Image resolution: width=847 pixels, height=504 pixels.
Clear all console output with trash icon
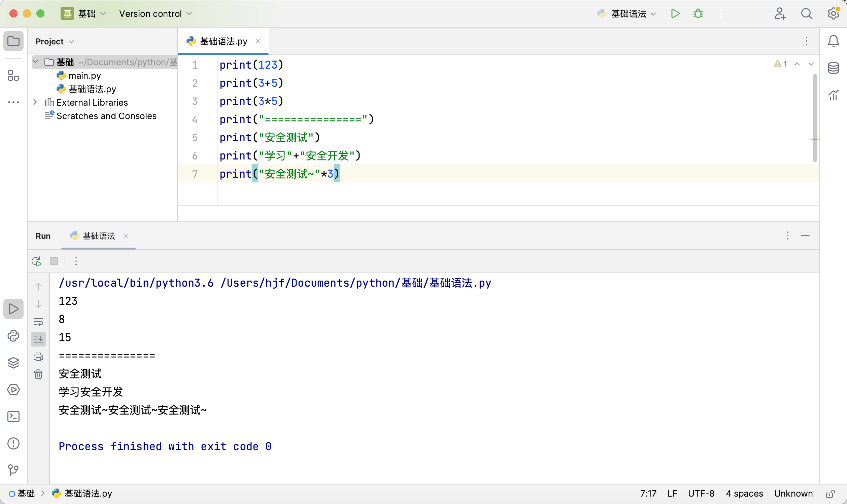coord(38,374)
